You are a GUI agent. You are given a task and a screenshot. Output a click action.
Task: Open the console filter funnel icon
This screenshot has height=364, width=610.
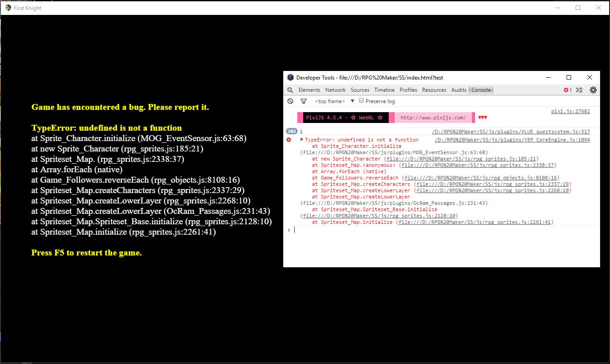304,101
